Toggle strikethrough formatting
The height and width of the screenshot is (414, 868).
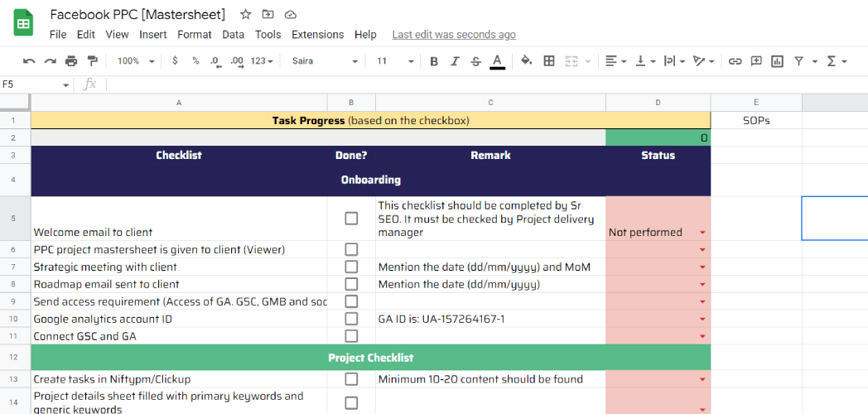[475, 61]
